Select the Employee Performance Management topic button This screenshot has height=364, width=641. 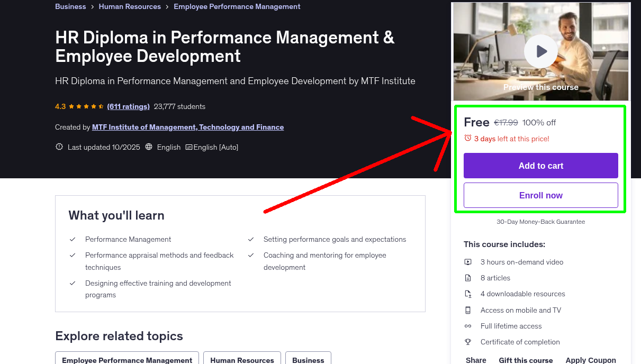(127, 360)
